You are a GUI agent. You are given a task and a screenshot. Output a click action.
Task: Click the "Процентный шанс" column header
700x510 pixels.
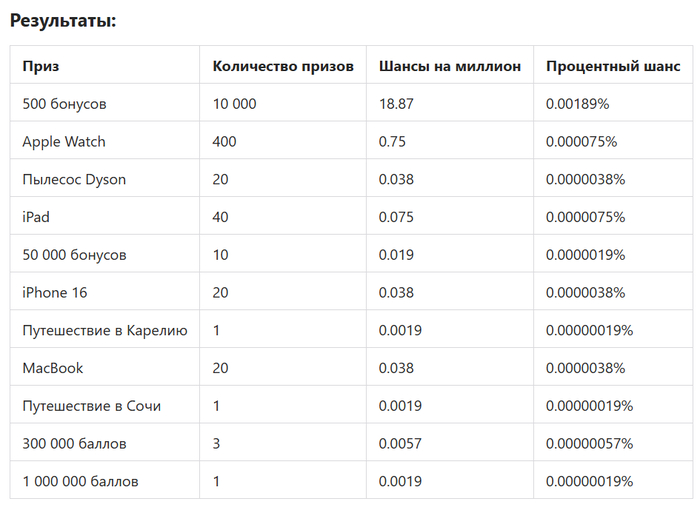click(613, 66)
